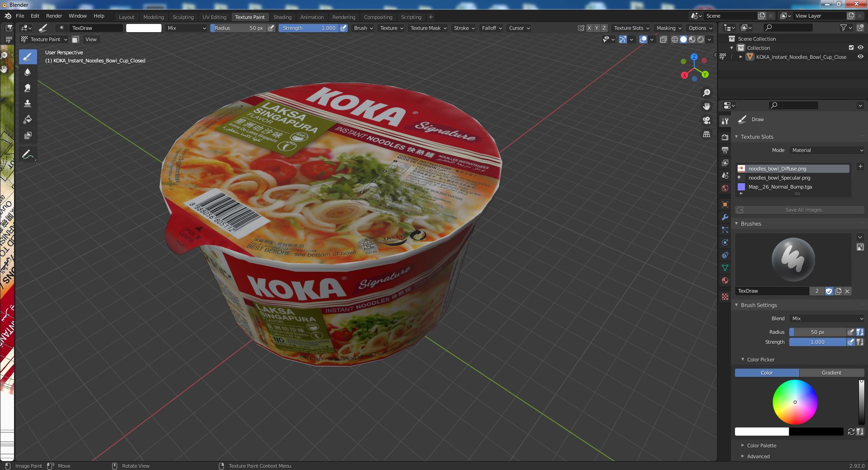Toggle Y axis symmetry

[x=597, y=28]
